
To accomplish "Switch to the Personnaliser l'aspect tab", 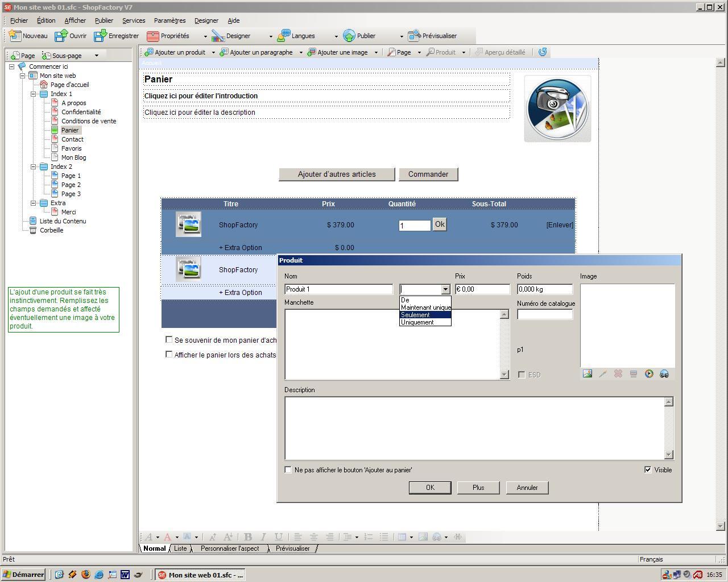I will coord(229,548).
